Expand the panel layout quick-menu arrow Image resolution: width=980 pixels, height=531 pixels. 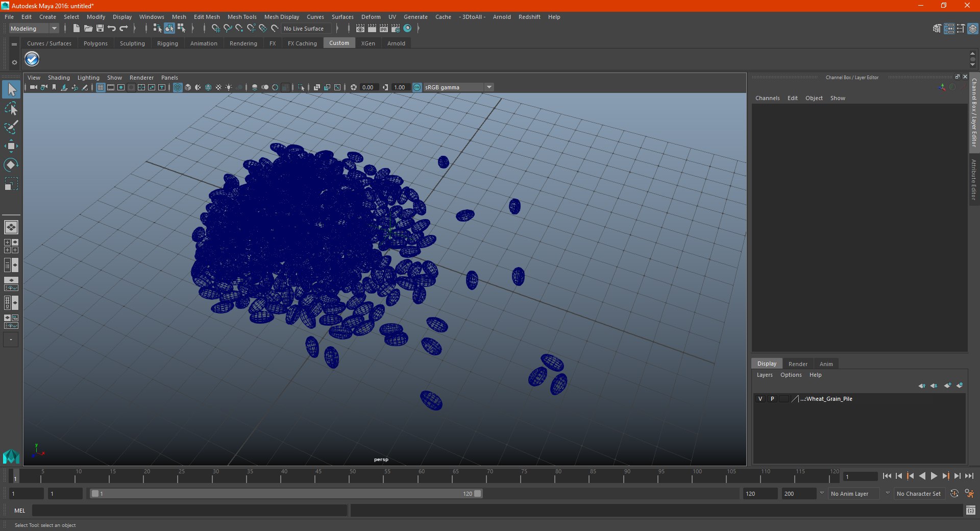tap(11, 340)
